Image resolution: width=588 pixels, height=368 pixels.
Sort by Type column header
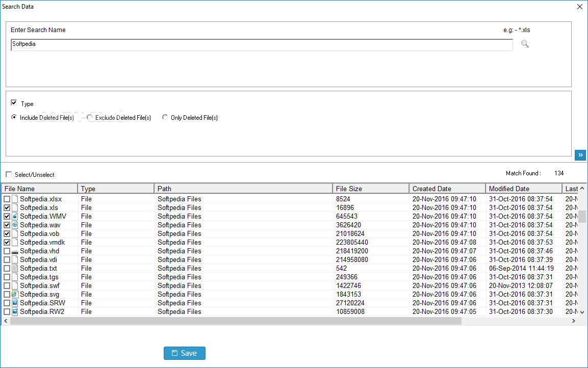116,189
